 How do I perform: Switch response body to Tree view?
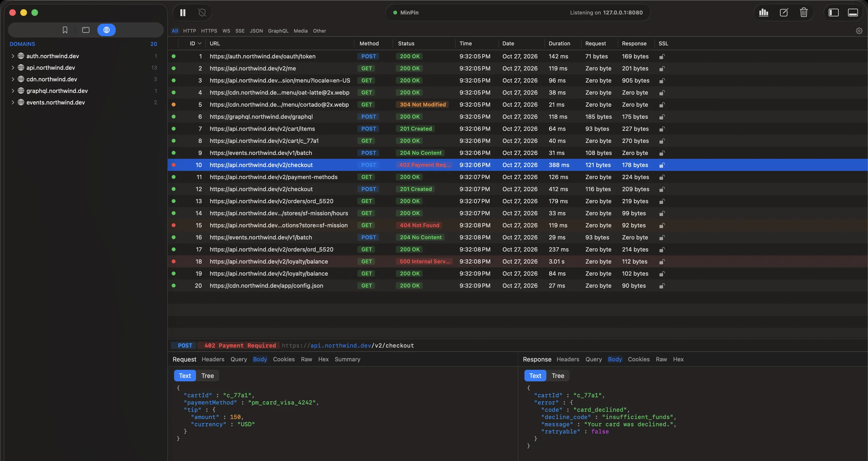click(558, 376)
